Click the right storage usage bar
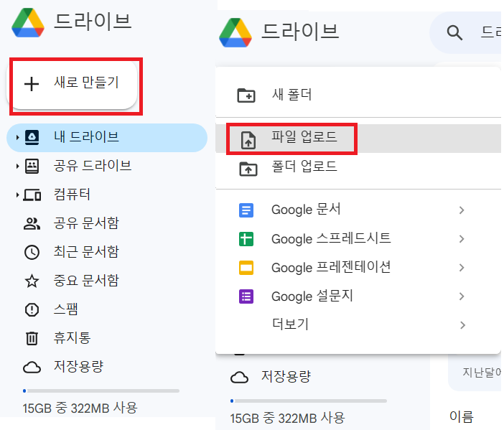 point(309,401)
